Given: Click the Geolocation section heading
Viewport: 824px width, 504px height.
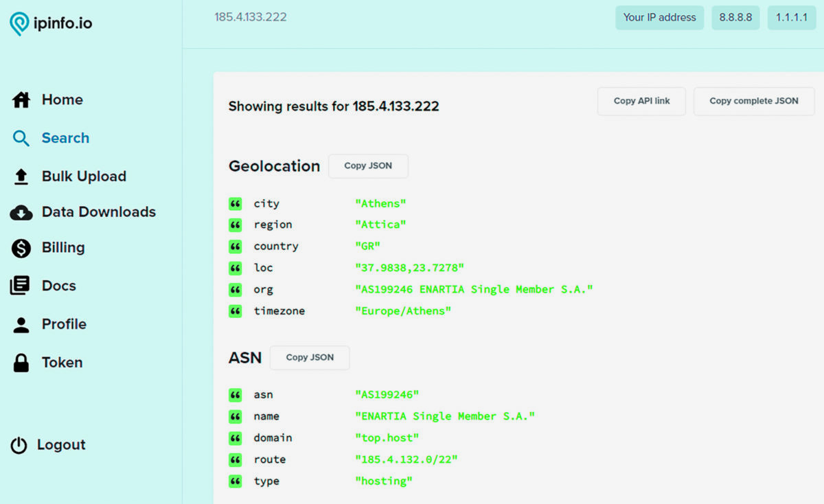Looking at the screenshot, I should pyautogui.click(x=275, y=167).
